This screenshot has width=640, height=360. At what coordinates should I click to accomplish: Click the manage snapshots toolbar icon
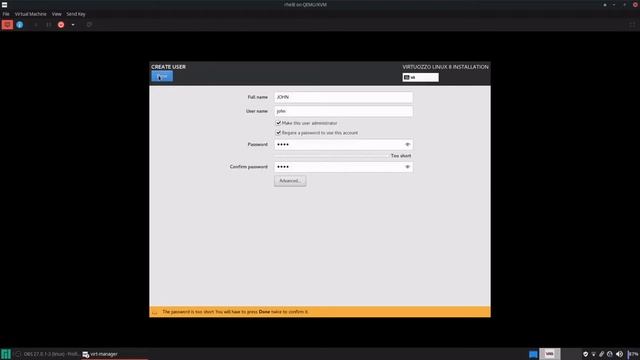pos(89,24)
